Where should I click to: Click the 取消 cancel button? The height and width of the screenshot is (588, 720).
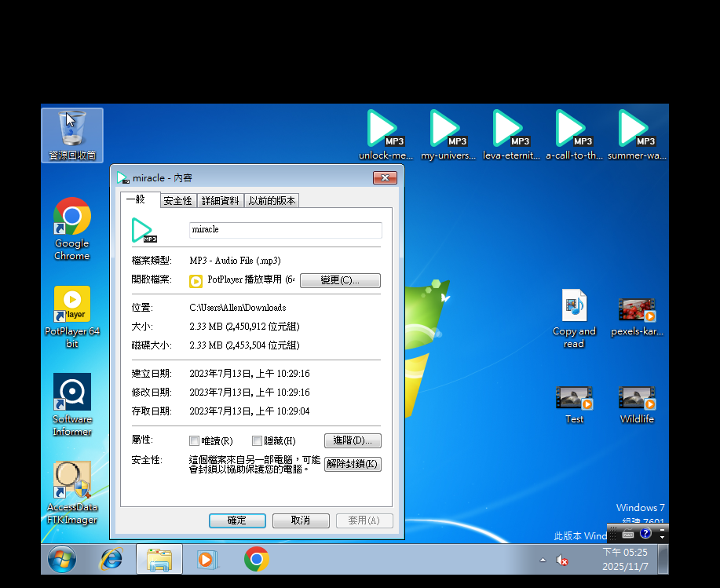pos(301,520)
